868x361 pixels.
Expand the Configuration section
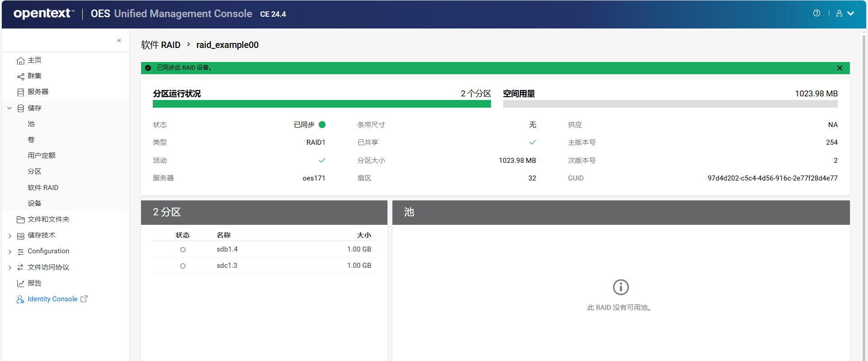pyautogui.click(x=9, y=252)
